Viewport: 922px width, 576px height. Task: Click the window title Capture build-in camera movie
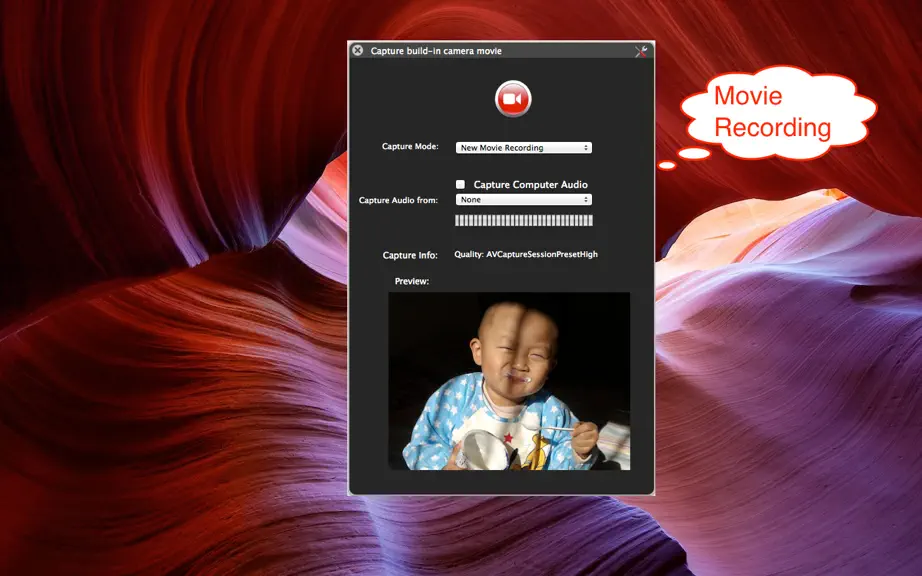(436, 51)
